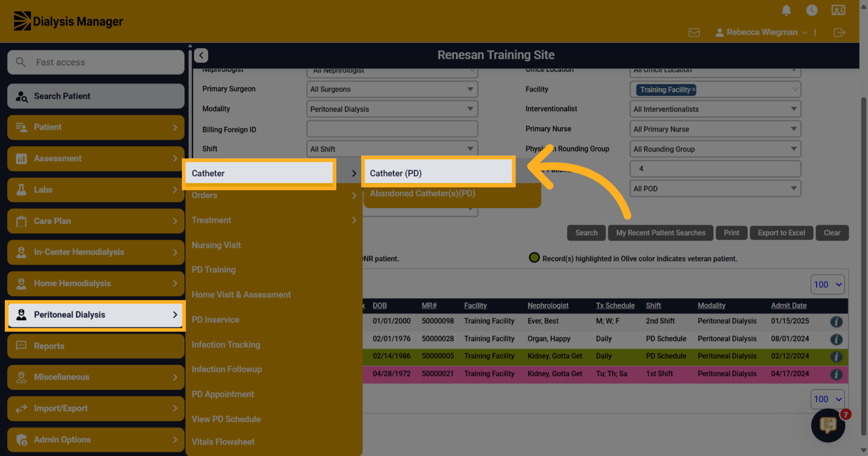Open the All POD dropdown

(715, 189)
